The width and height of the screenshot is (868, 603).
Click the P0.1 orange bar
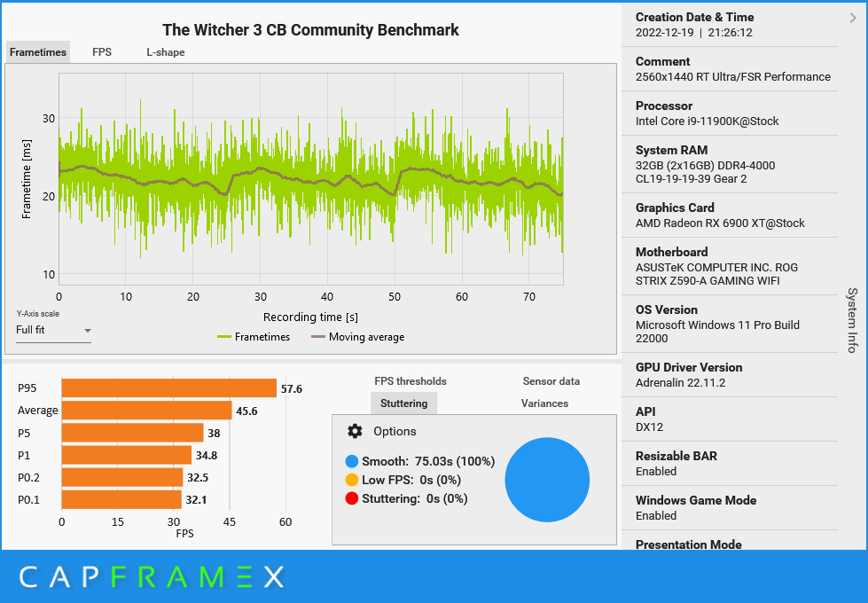(121, 499)
